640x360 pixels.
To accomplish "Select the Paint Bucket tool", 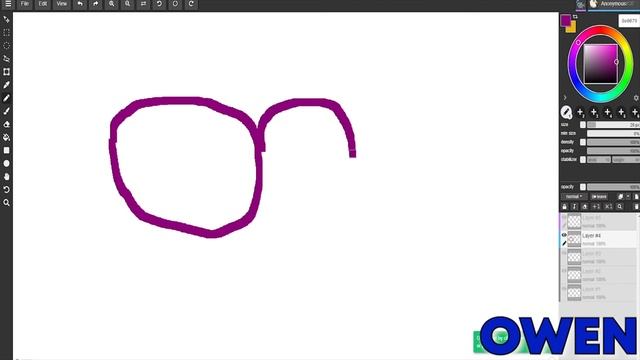I will coord(7,137).
